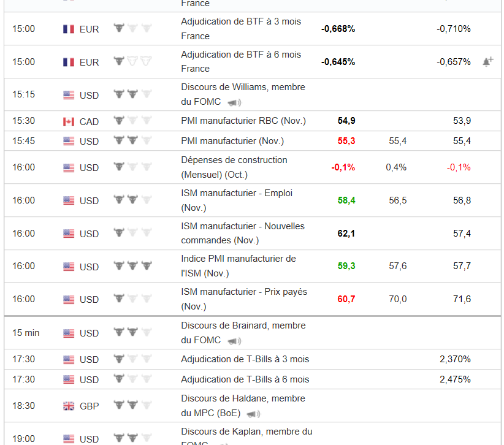
Task: Open Dépenses de construction (Mensuel) event
Action: (x=234, y=160)
